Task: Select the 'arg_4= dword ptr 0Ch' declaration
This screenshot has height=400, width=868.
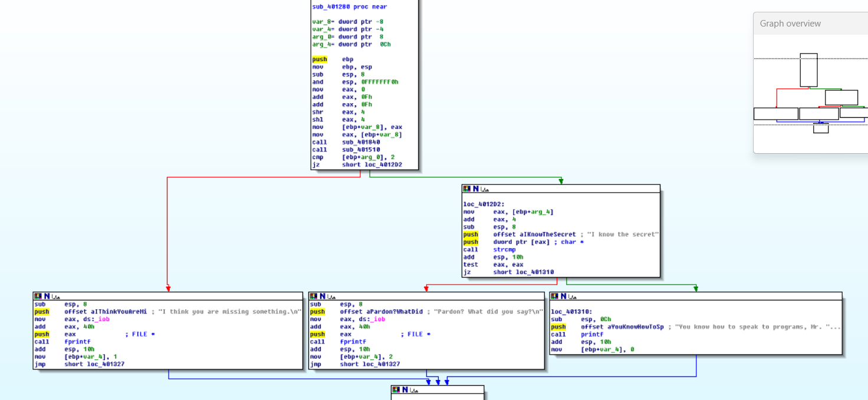Action: 351,44
